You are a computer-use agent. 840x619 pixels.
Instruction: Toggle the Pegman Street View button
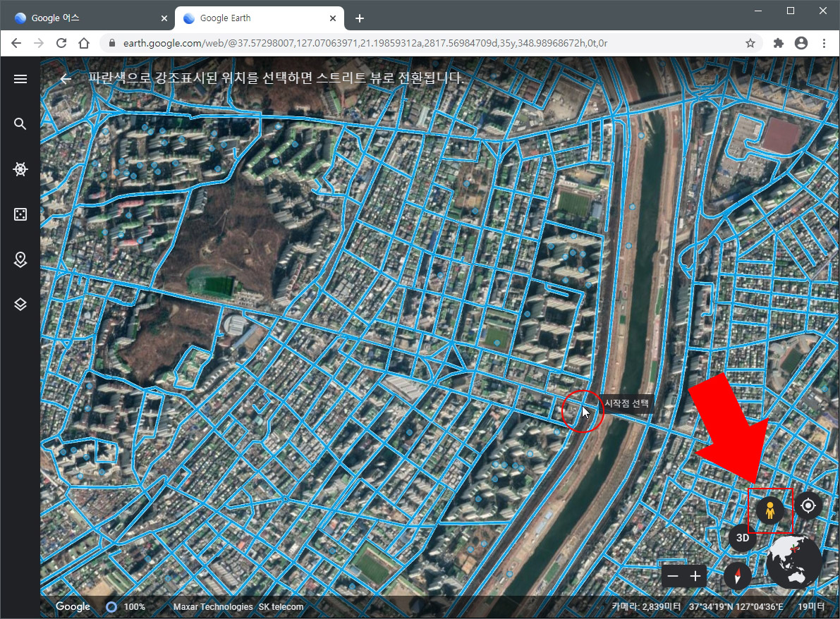click(x=770, y=510)
